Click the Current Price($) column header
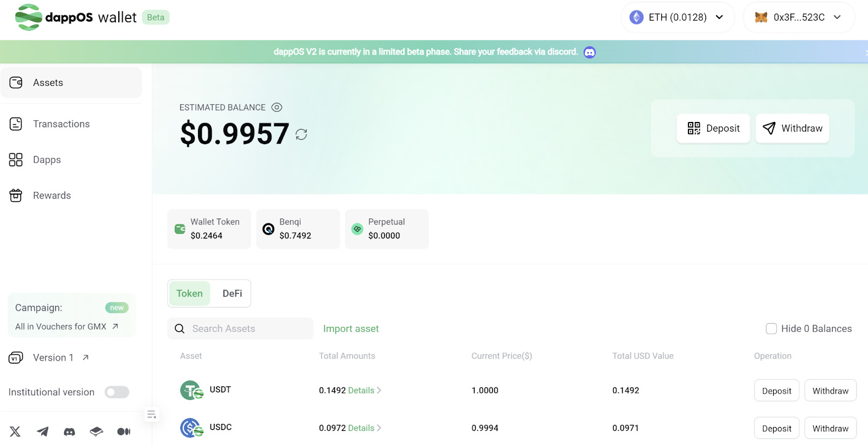The width and height of the screenshot is (868, 445). (502, 356)
